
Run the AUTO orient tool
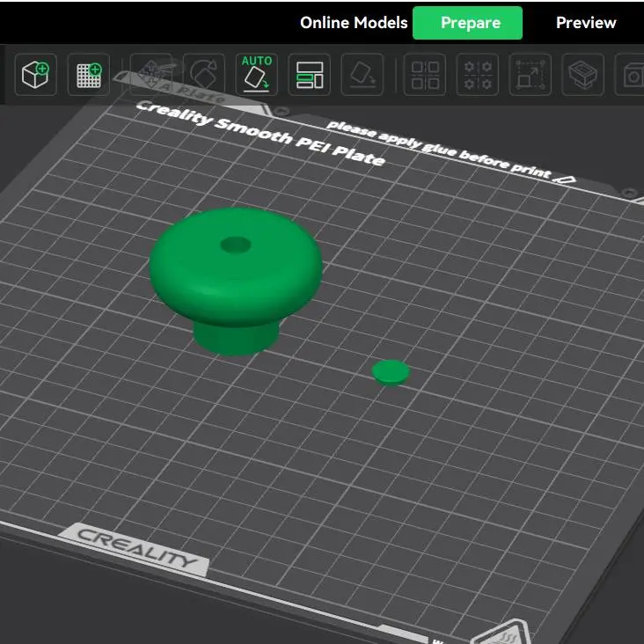pyautogui.click(x=257, y=75)
